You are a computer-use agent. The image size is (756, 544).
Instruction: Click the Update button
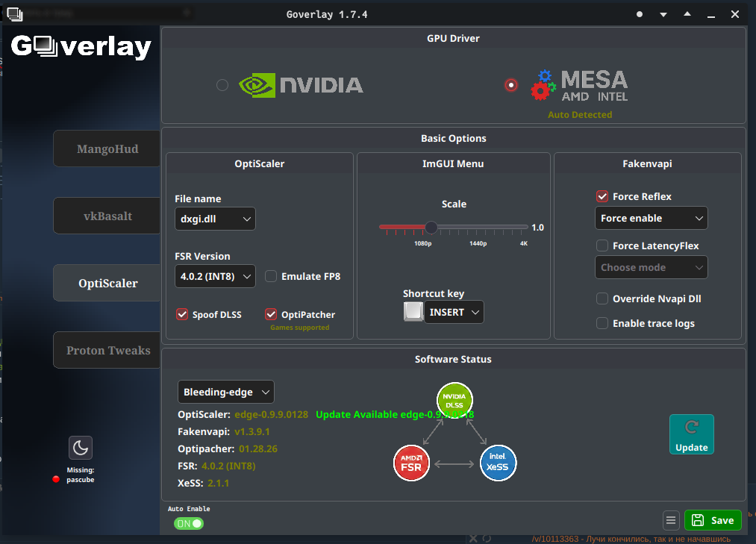[x=691, y=434]
